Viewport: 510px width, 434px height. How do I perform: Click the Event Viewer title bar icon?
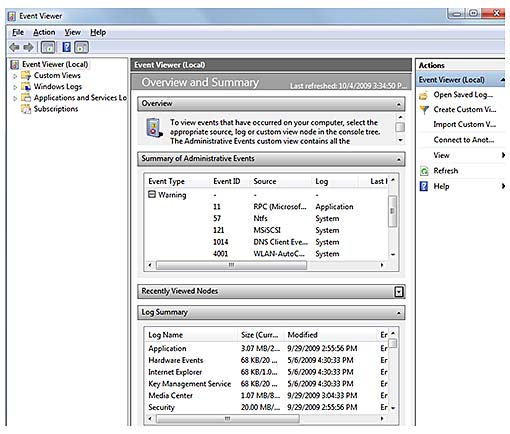(x=12, y=16)
